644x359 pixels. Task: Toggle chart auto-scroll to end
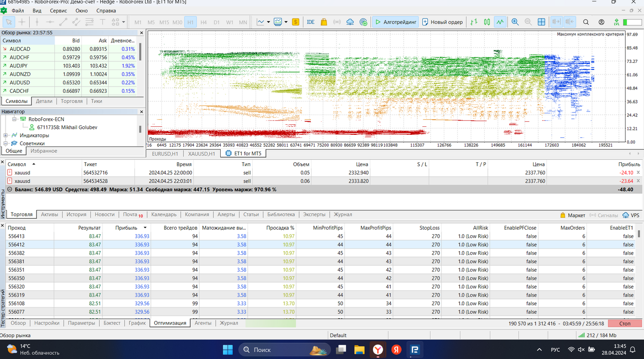tap(557, 22)
